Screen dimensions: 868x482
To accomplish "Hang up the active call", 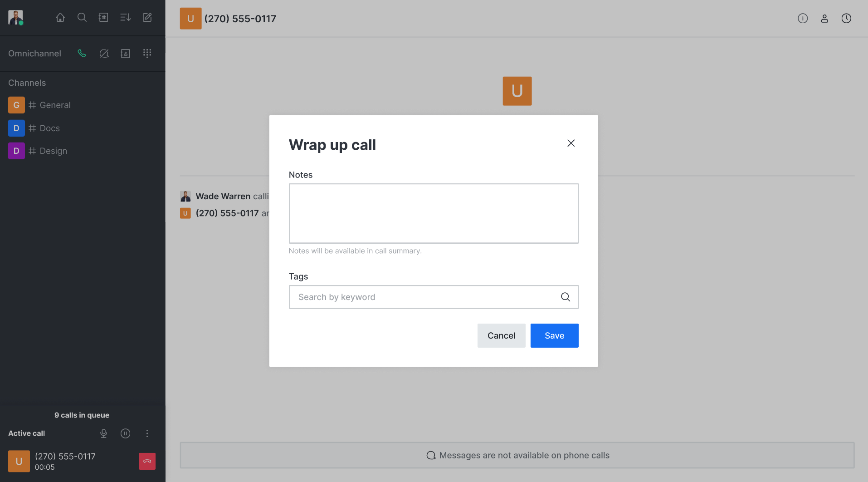I will pyautogui.click(x=147, y=461).
